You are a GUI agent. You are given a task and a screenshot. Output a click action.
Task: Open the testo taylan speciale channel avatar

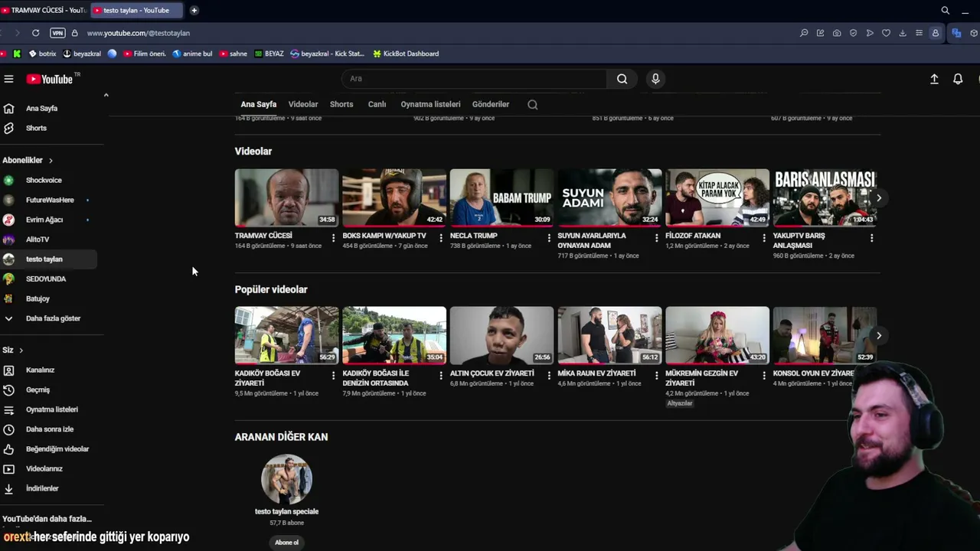[x=286, y=480]
